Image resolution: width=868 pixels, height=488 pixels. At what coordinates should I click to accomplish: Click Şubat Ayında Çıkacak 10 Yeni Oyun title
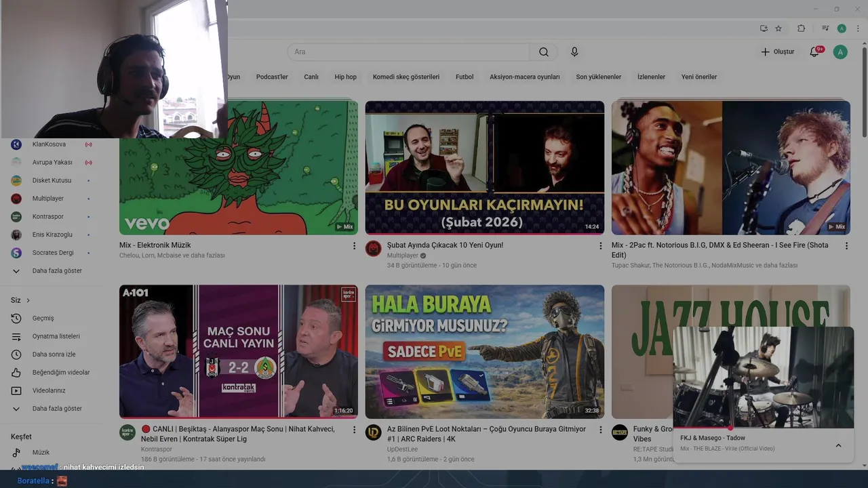445,245
